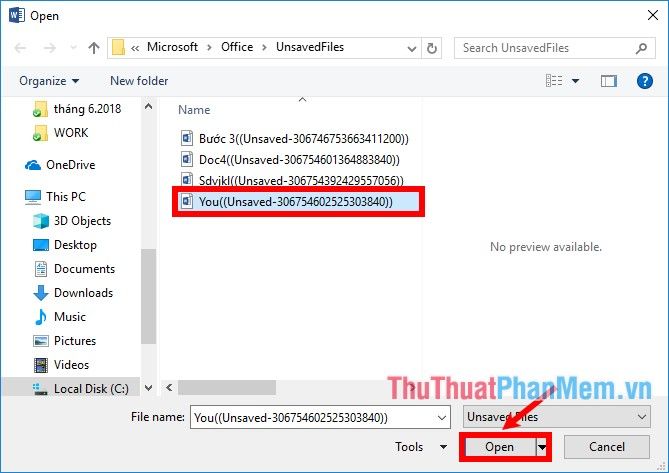The image size is (669, 473).
Task: Go to Desktop in sidebar
Action: [65, 245]
